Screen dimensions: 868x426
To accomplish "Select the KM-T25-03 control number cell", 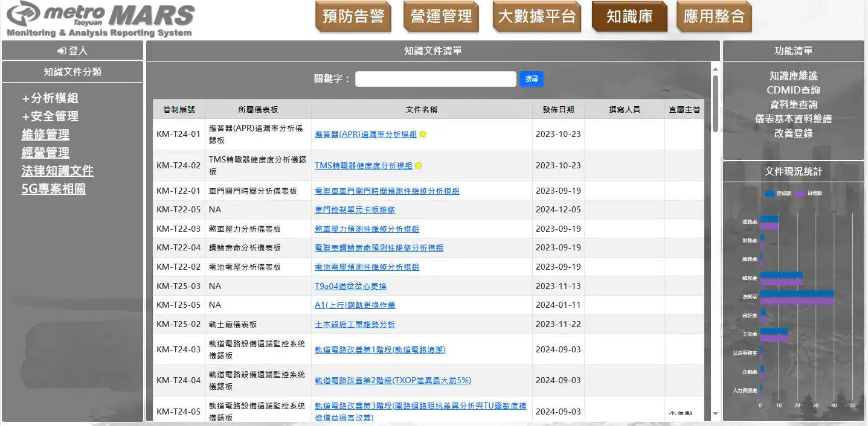I will click(179, 286).
